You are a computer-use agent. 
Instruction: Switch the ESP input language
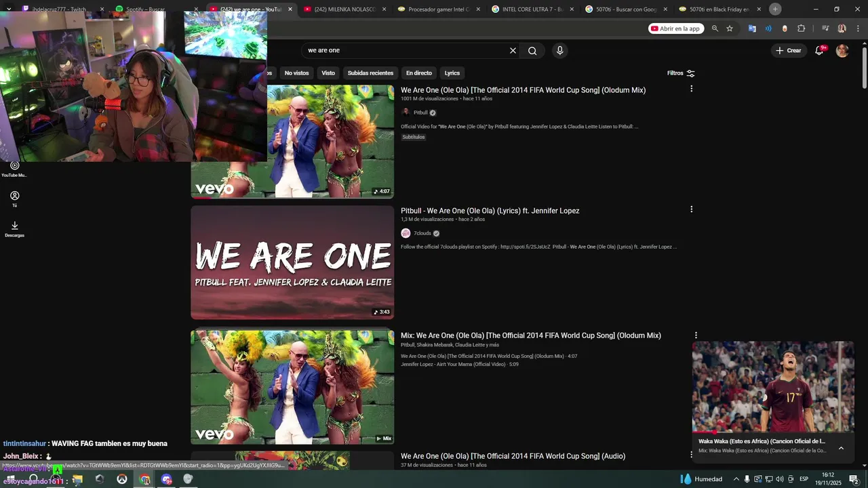click(804, 479)
